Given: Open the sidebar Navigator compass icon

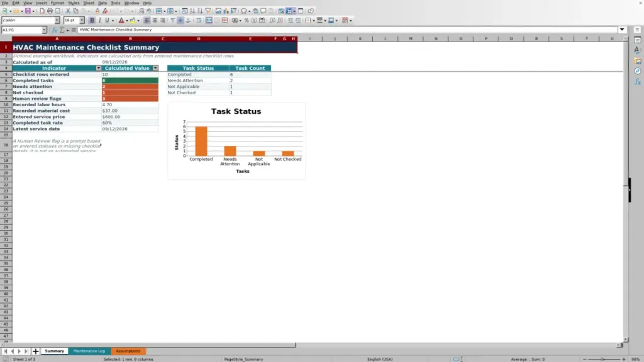Looking at the screenshot, I should [x=638, y=72].
